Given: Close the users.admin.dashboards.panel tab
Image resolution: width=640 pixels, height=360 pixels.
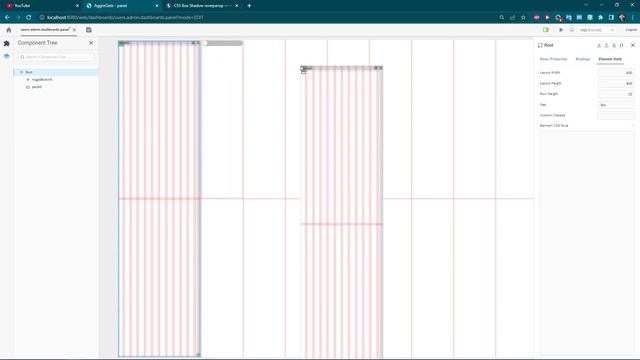Looking at the screenshot, I should (x=74, y=30).
